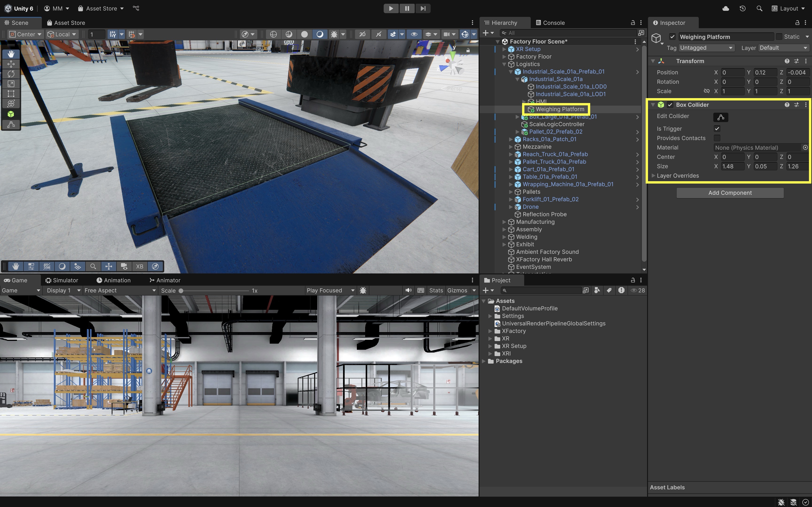Enable the Provides Contacts checkbox

[717, 138]
